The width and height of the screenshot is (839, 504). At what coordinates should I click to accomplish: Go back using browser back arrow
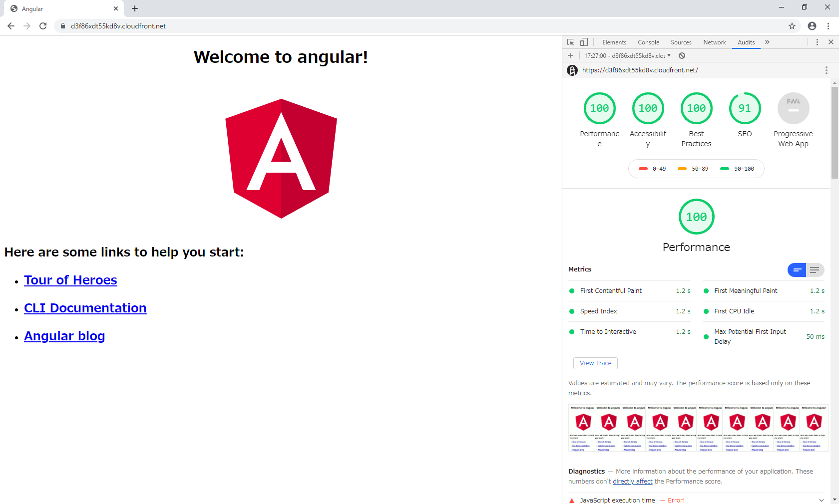11,26
